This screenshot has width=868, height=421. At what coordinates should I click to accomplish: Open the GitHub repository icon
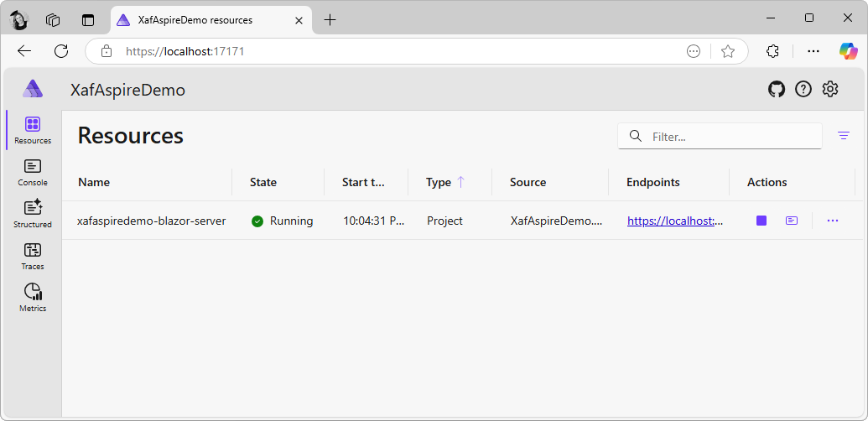(x=777, y=89)
